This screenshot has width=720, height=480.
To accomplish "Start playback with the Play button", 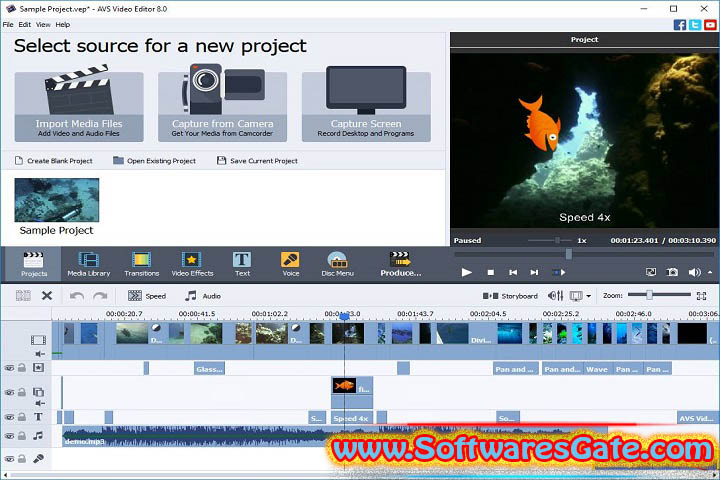I will 467,272.
